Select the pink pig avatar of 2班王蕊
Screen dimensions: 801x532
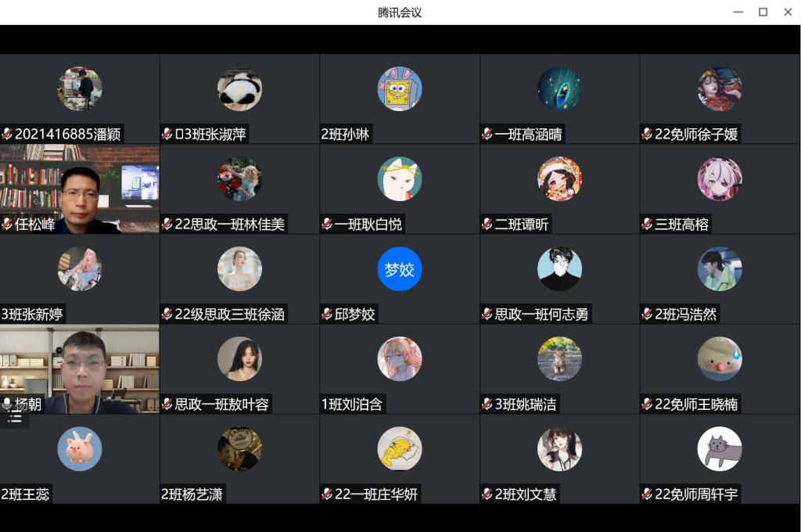coord(80,449)
